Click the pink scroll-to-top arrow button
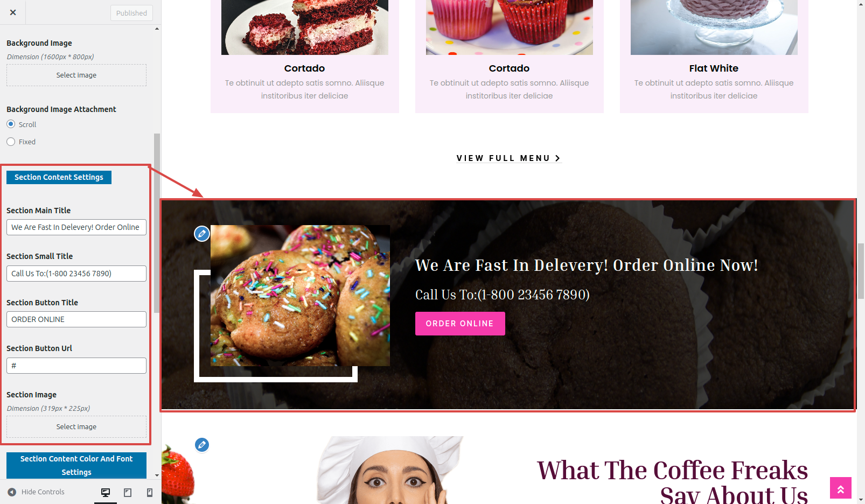The image size is (865, 504). click(841, 488)
